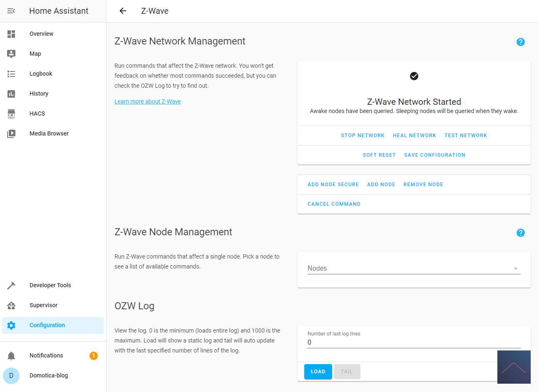Collapse the sidebar with the menu icon

coord(11,11)
